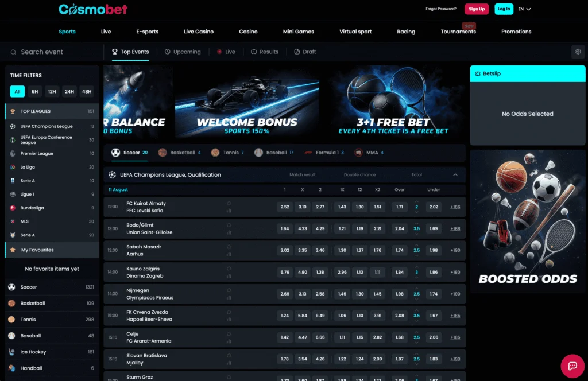
Task: Open the 3+1 Free Bet banner
Action: (393, 101)
